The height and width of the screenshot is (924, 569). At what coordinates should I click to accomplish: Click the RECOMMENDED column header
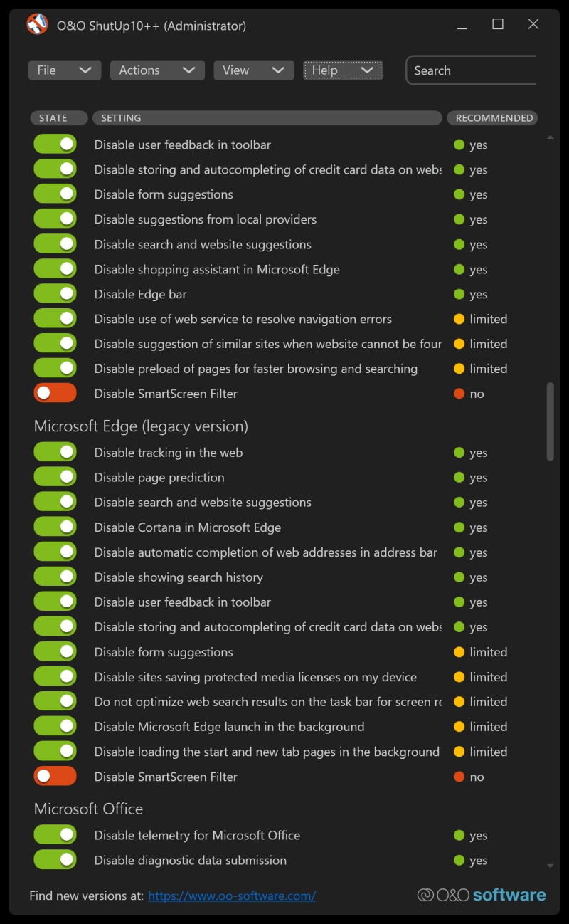[494, 118]
